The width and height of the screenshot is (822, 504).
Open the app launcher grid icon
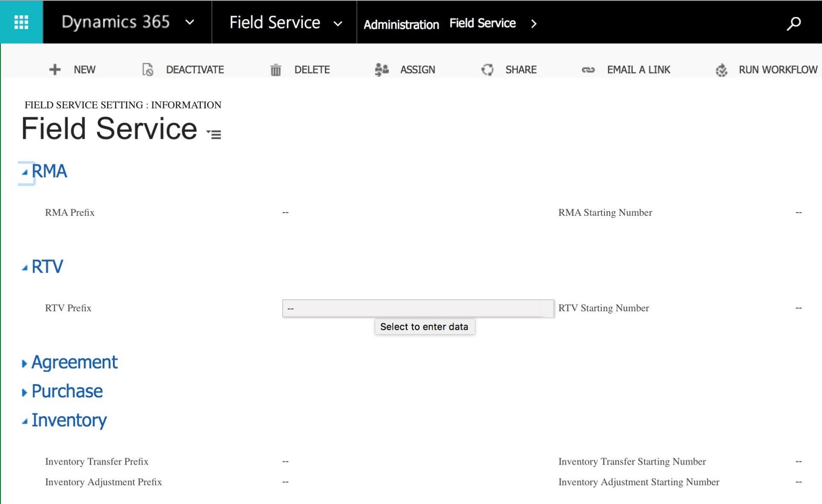tap(21, 21)
